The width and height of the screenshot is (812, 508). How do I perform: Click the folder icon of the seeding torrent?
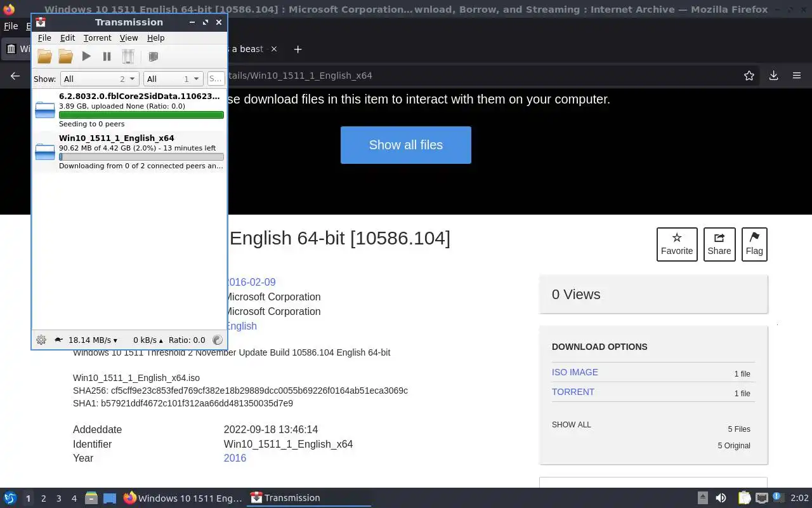pyautogui.click(x=45, y=110)
